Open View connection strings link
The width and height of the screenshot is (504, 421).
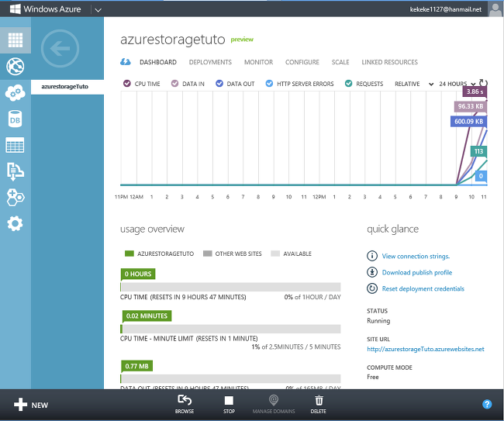[416, 256]
